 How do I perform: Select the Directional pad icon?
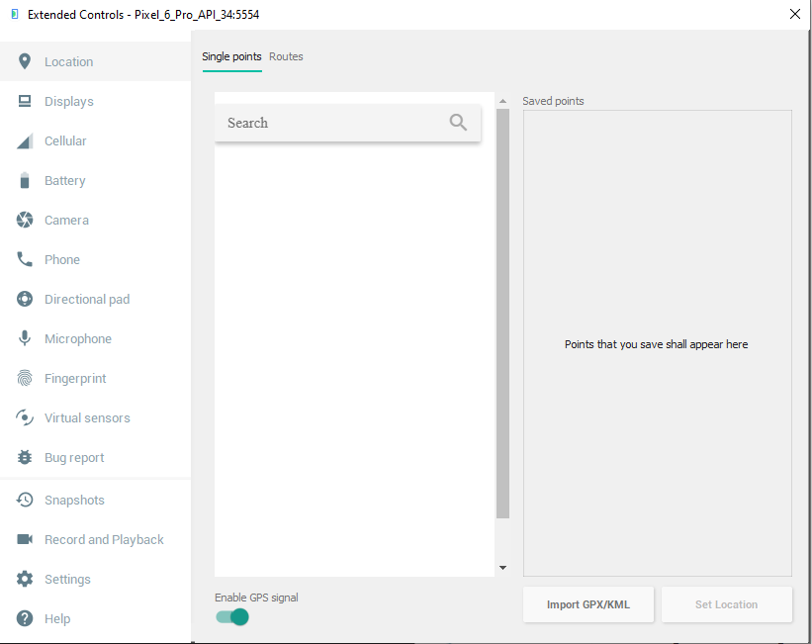(25, 299)
